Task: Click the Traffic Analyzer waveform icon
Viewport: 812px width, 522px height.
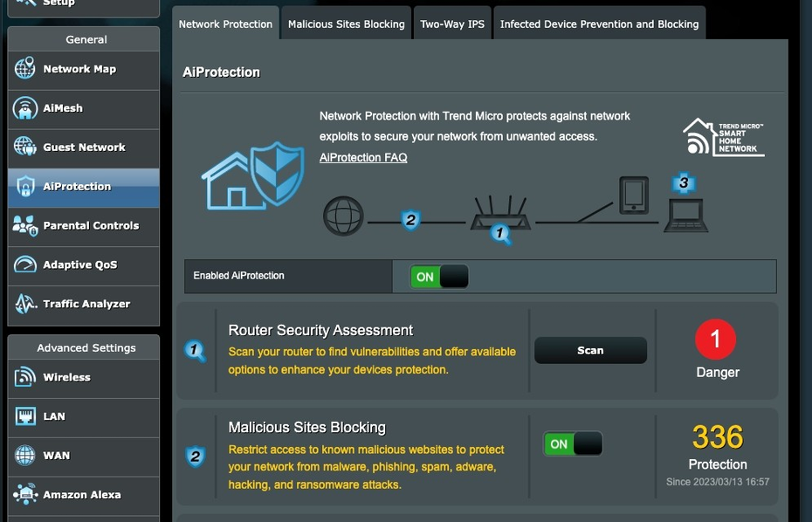Action: (x=25, y=304)
